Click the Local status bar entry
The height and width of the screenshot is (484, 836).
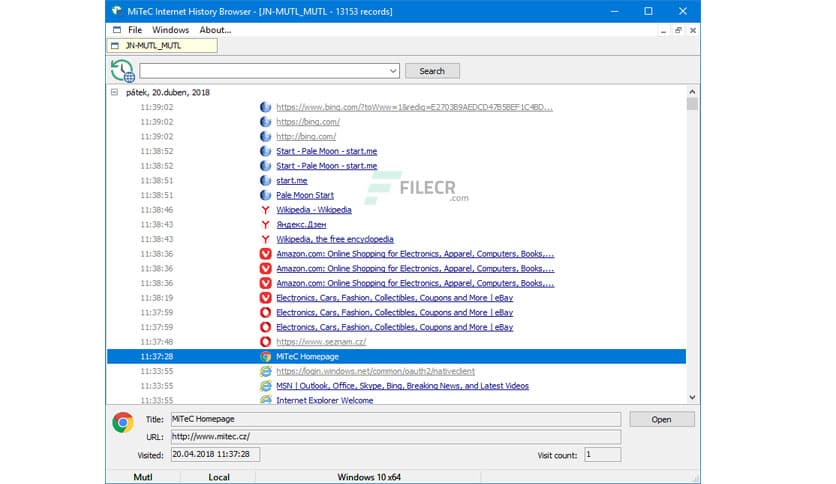coord(219,477)
